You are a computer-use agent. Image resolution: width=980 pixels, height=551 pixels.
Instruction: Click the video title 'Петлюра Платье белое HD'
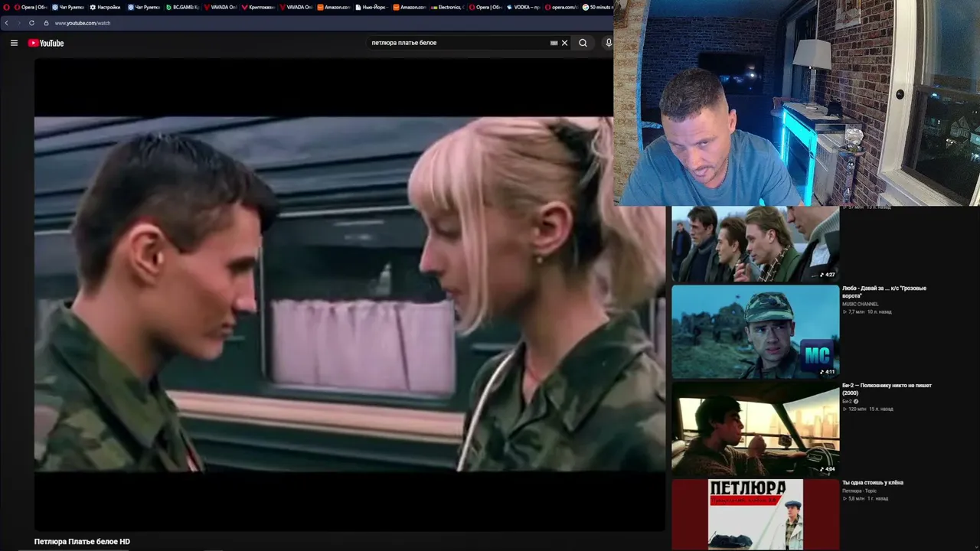click(x=82, y=542)
